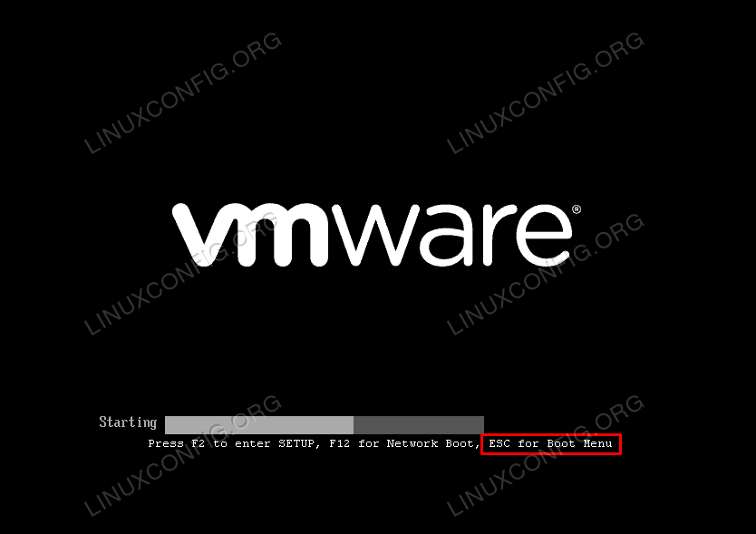
Task: Click the dark gray unfilled progress bar section
Action: click(x=419, y=425)
